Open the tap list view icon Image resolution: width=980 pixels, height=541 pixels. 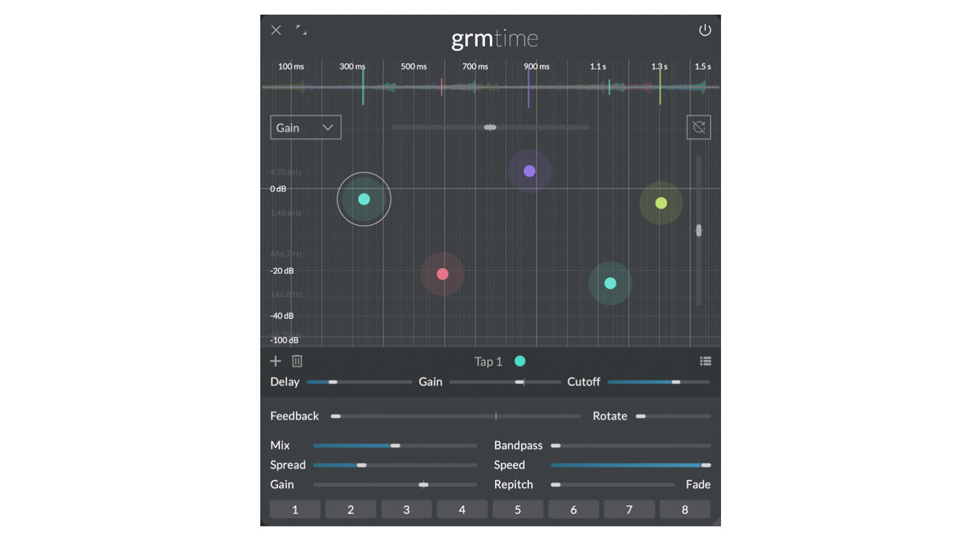click(706, 361)
